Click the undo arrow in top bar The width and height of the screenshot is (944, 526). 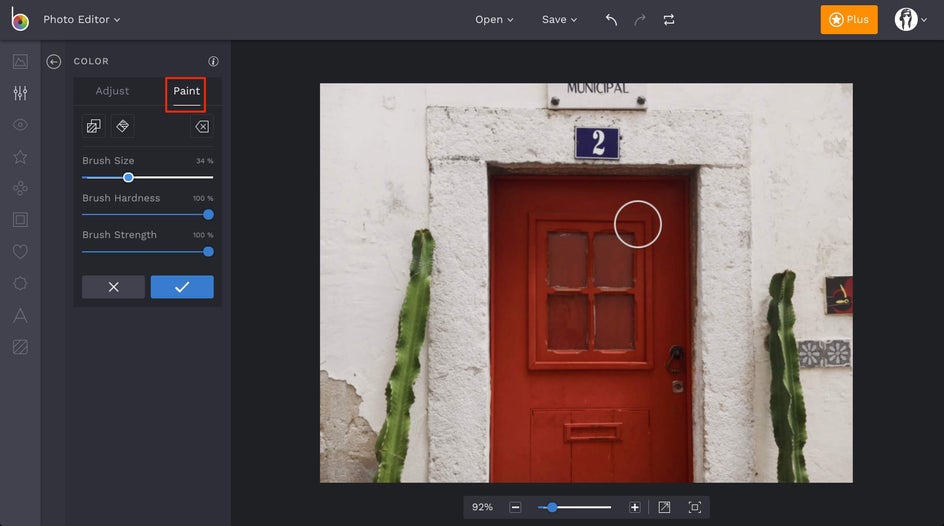coord(611,20)
